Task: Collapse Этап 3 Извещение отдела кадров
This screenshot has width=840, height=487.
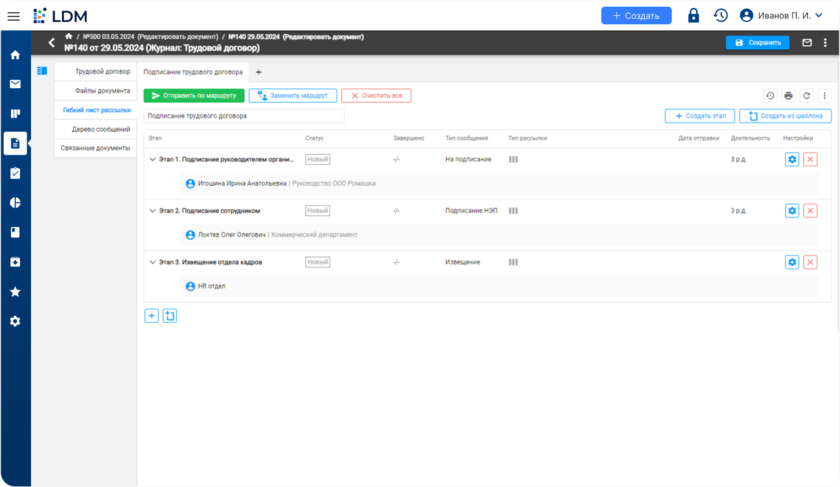Action: (x=153, y=262)
